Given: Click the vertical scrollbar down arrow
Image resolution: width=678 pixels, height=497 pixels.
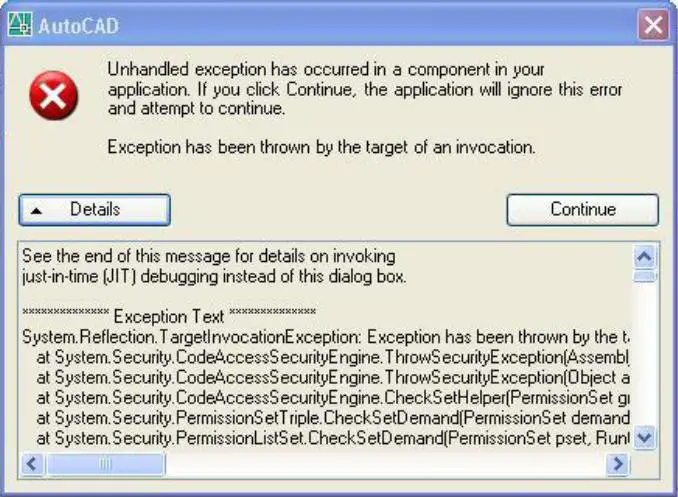Looking at the screenshot, I should [645, 438].
